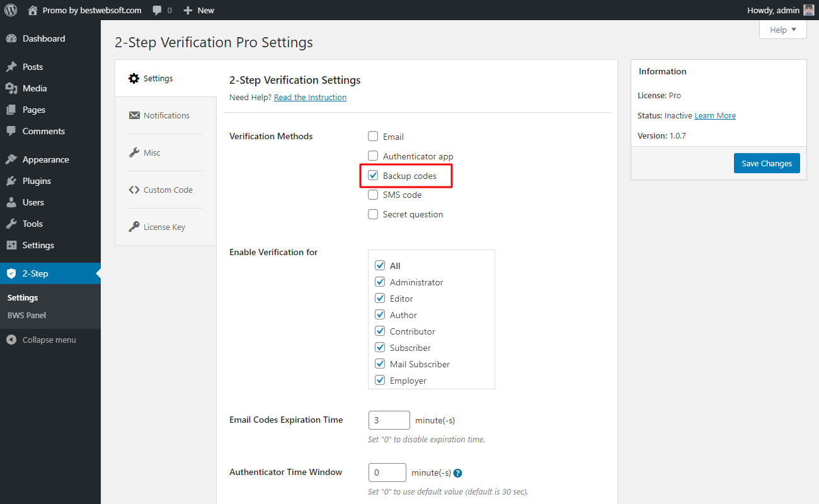This screenshot has width=819, height=504.
Task: Open the Plugins menu item
Action: click(50, 181)
